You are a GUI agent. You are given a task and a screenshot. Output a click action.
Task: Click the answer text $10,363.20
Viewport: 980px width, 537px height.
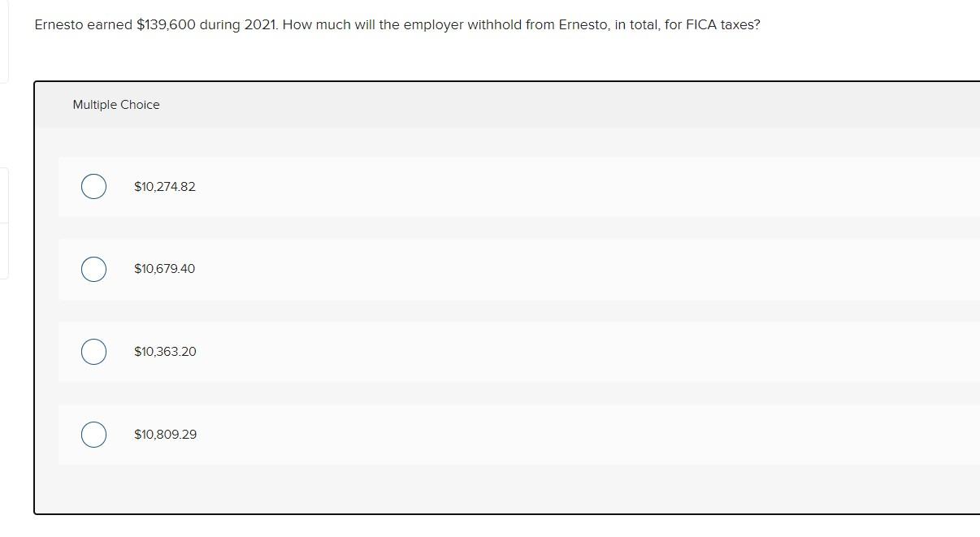[x=164, y=351]
